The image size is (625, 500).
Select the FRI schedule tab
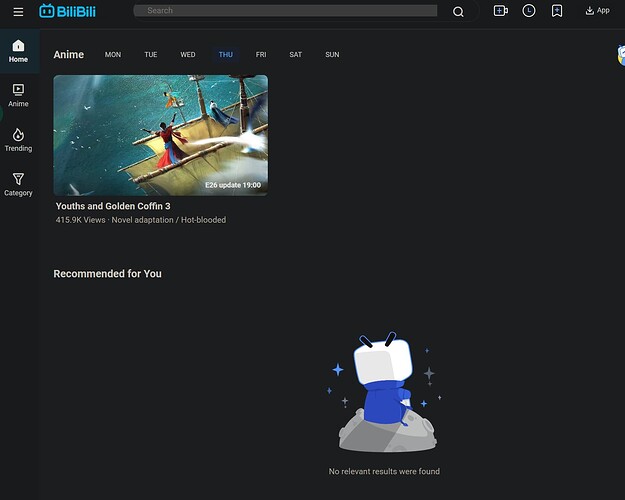(261, 55)
